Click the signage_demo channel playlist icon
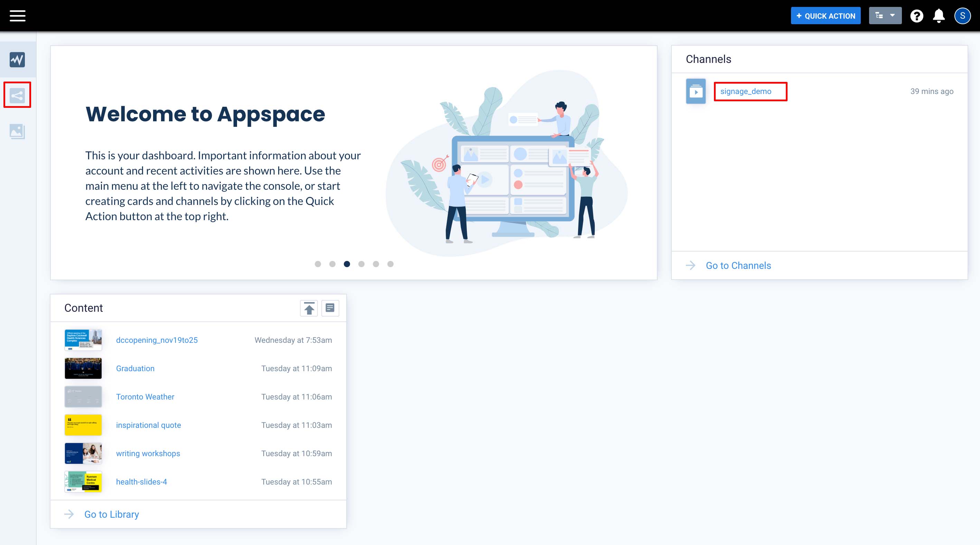The image size is (980, 545). click(696, 91)
